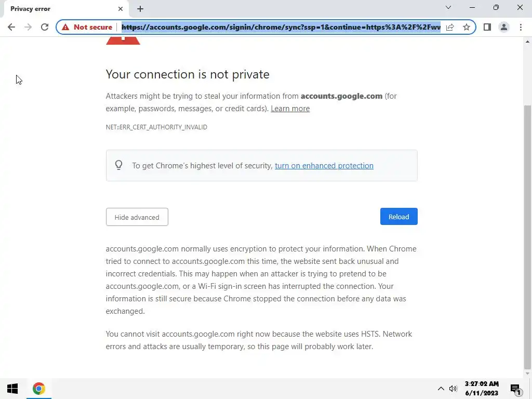The height and width of the screenshot is (399, 532).
Task: Open the tab search chevron
Action: coord(448,8)
